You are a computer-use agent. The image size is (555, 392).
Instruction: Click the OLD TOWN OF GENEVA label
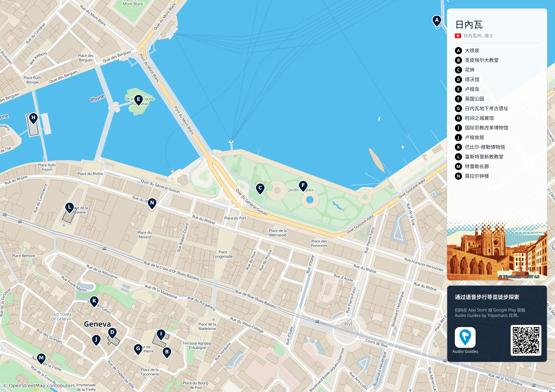coord(61,317)
